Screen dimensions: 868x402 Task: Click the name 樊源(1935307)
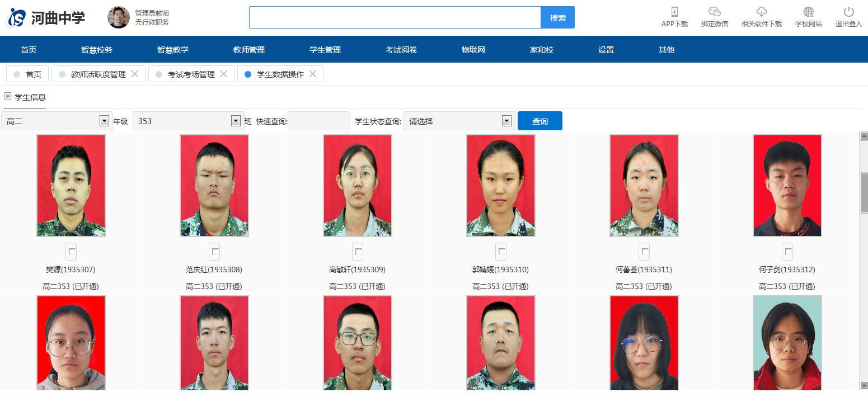point(71,269)
